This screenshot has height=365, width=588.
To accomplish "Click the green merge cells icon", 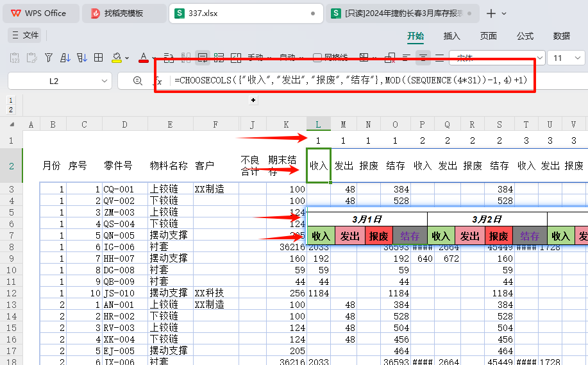I will pos(219,58).
